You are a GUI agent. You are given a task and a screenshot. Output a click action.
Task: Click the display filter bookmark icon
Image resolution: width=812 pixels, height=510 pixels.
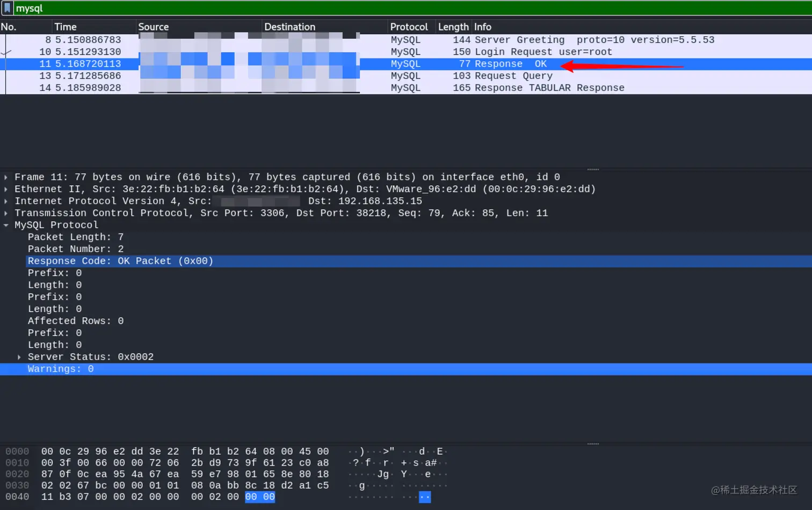point(7,8)
